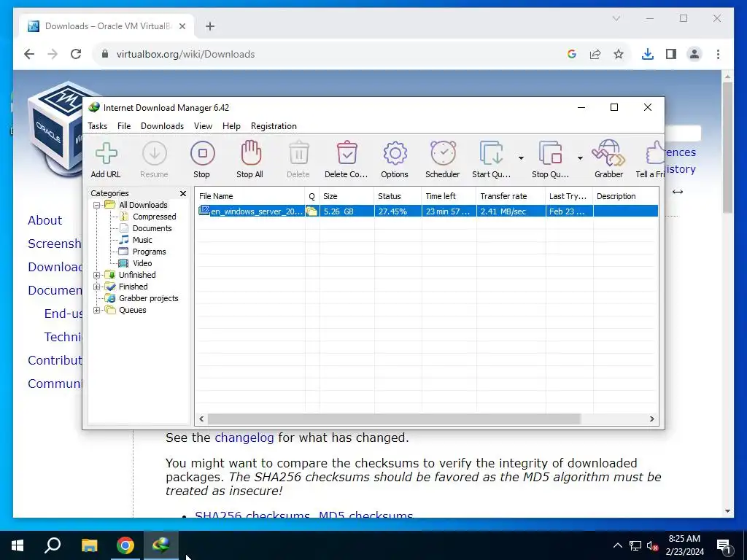
Task: Open File Explorer from the taskbar
Action: pos(89,545)
